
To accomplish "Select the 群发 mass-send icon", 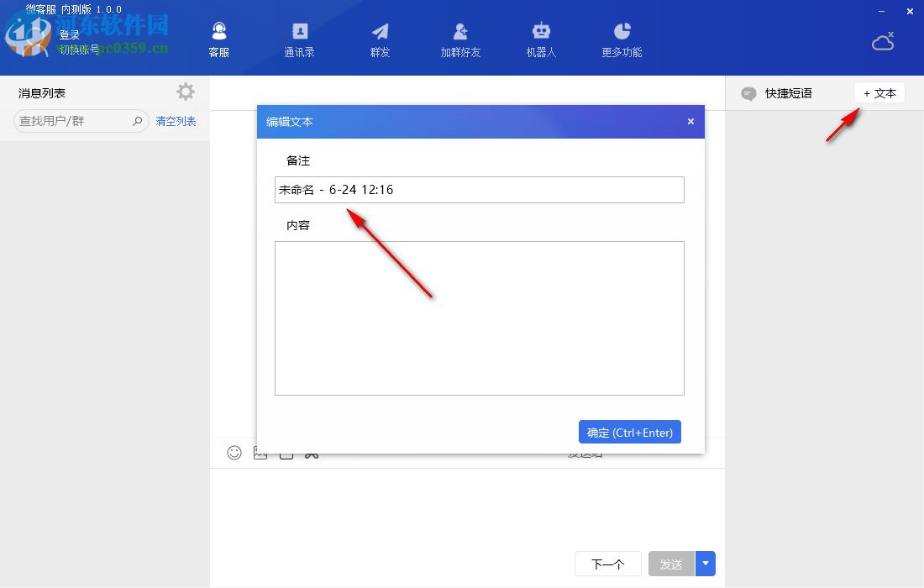I will click(x=380, y=39).
